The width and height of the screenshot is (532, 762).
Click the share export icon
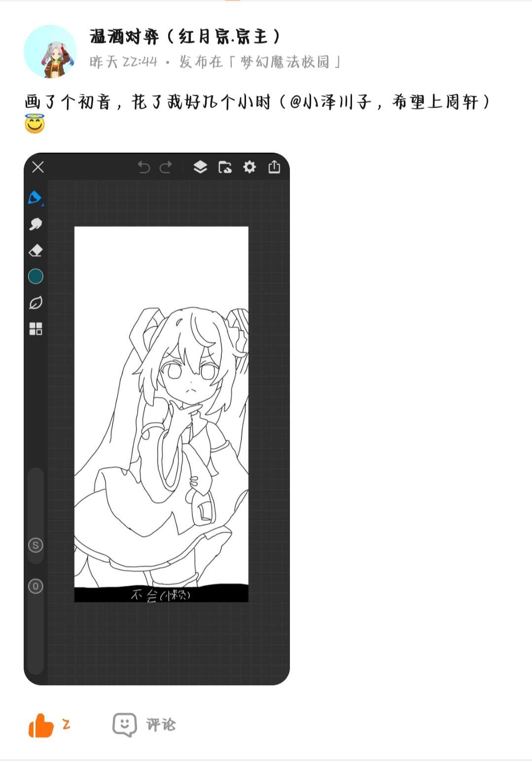[274, 167]
